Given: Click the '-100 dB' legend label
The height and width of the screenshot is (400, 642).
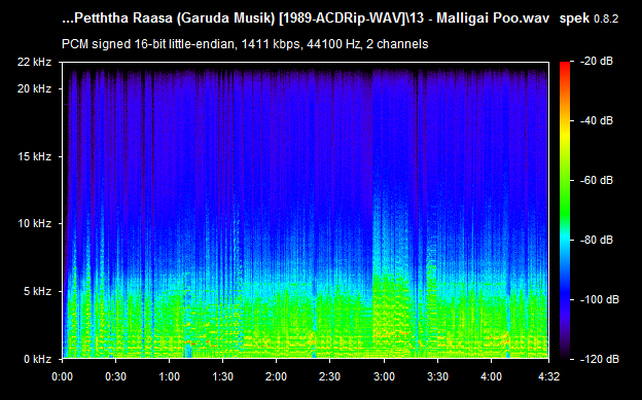Looking at the screenshot, I should (x=600, y=300).
